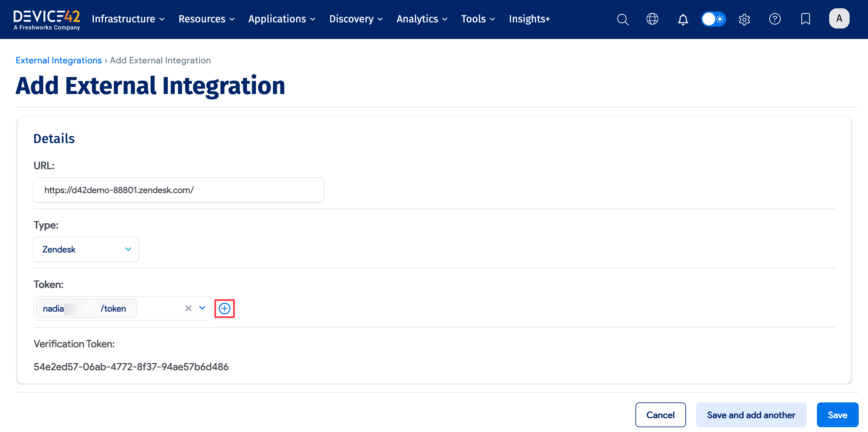The image size is (868, 432).
Task: Click the Device42 logo
Action: click(47, 19)
